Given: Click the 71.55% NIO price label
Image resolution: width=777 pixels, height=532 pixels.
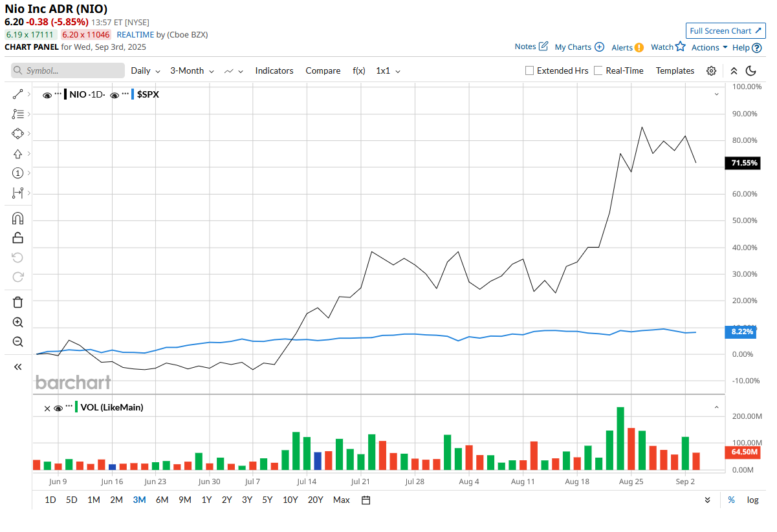Looking at the screenshot, I should 743,164.
